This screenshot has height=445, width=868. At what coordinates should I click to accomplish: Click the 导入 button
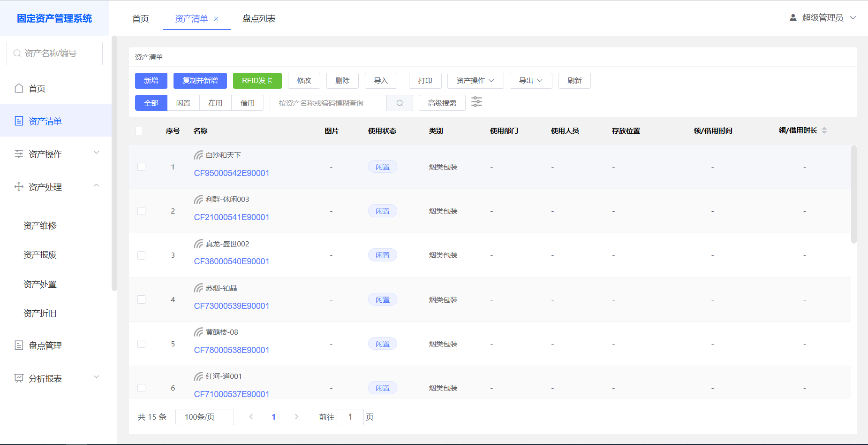[x=381, y=81]
